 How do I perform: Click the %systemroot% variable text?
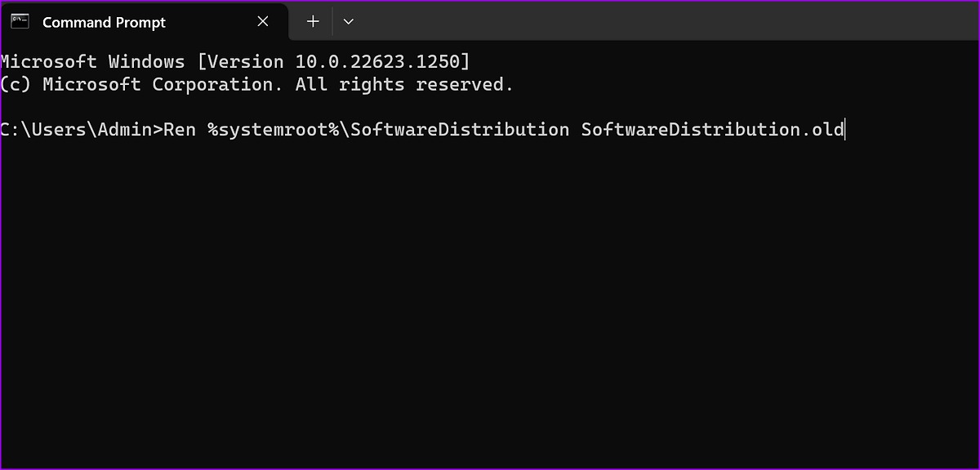[273, 129]
